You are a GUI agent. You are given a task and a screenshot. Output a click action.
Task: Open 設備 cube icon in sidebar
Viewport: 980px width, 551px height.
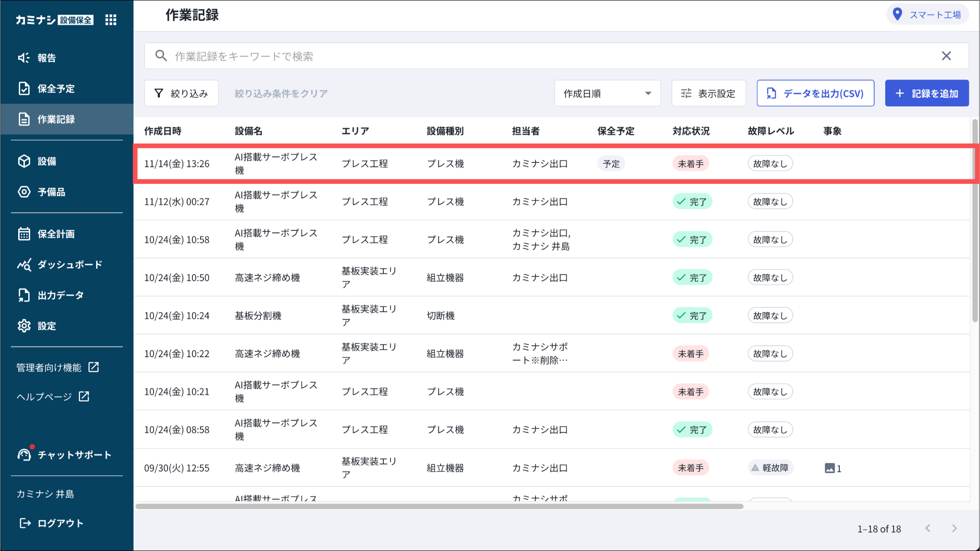24,161
